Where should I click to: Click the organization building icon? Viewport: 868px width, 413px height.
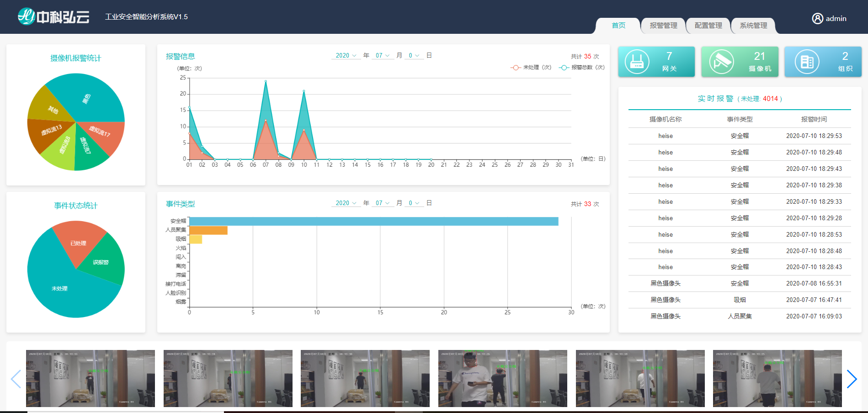807,62
